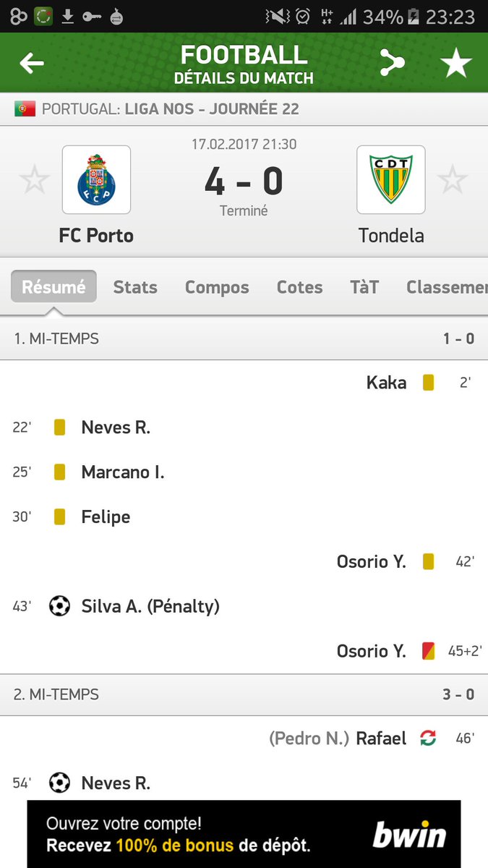Tap Kaka yellow card icon
This screenshot has width=488, height=868.
tap(428, 383)
